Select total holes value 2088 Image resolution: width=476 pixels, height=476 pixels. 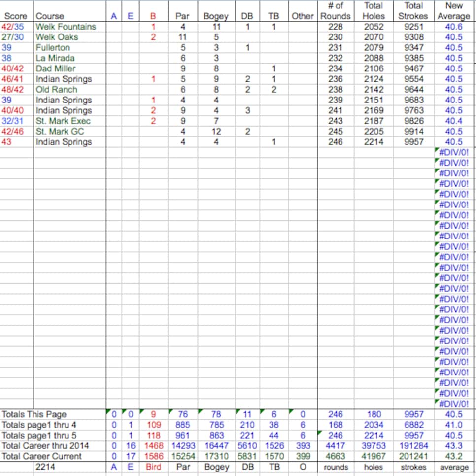(374, 58)
